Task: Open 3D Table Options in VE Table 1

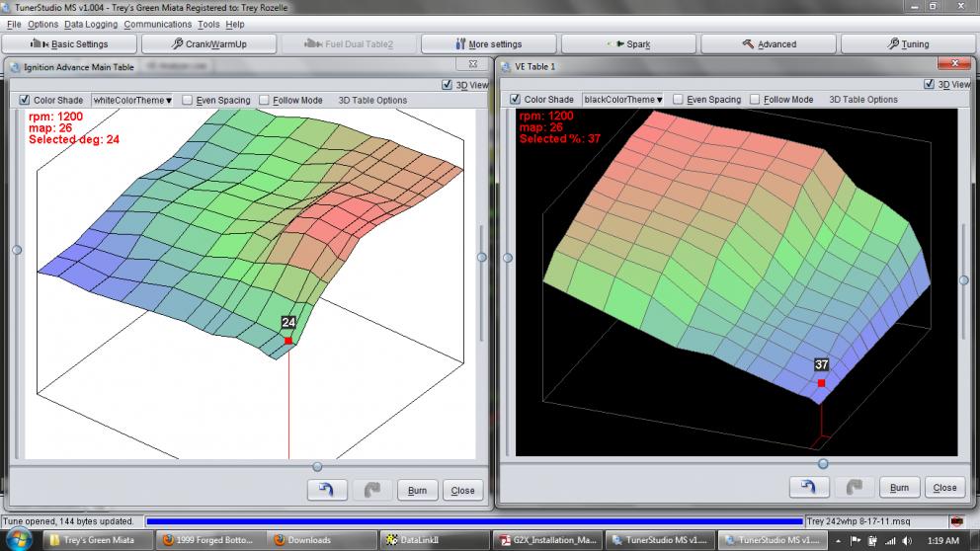Action: pos(862,100)
